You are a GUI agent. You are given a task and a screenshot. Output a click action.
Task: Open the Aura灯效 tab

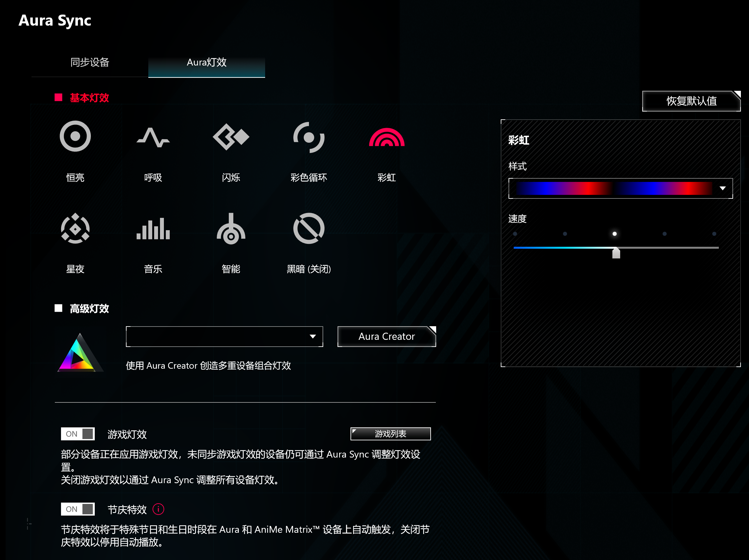(x=206, y=63)
